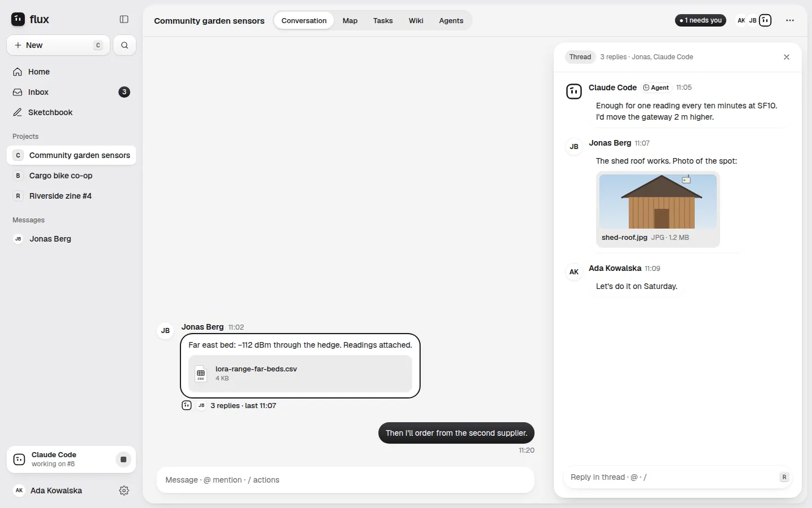Click the JB avatar beside Jonas Berg 11:02 message

pyautogui.click(x=165, y=330)
